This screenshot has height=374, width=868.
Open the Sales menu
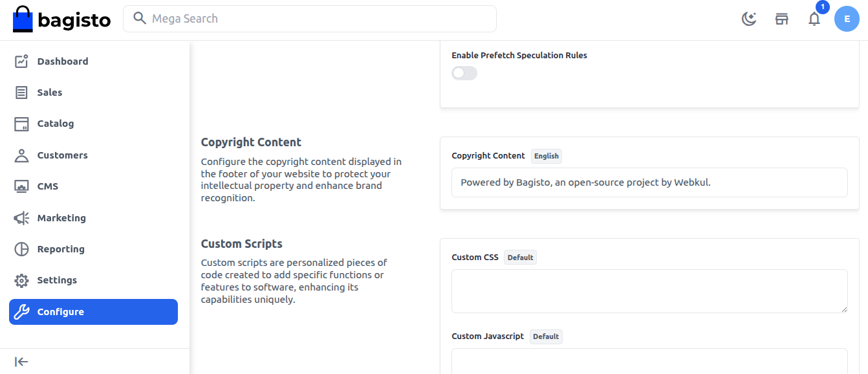49,93
